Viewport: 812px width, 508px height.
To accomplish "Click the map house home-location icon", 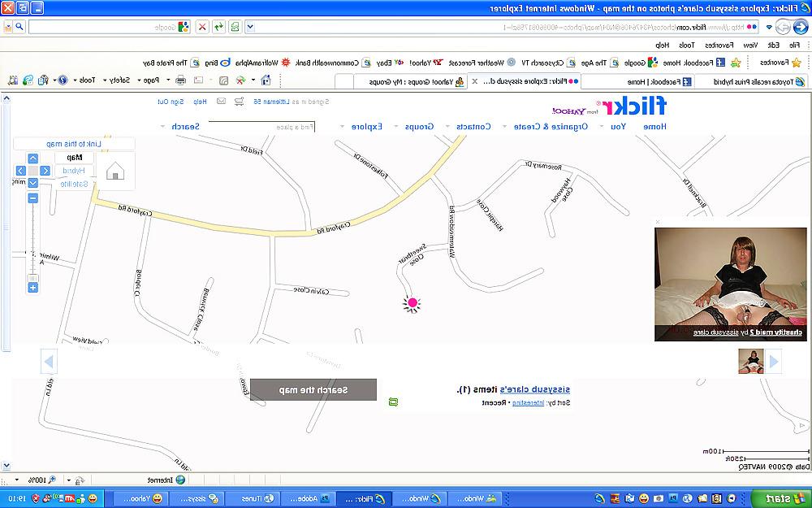I will click(x=115, y=171).
